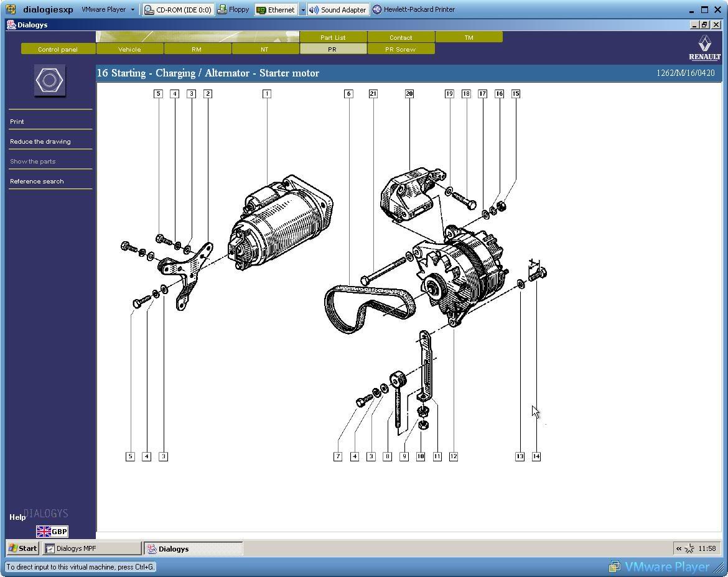Select part label 14 at bottom
Screen dimensions: 728x577
(x=536, y=456)
